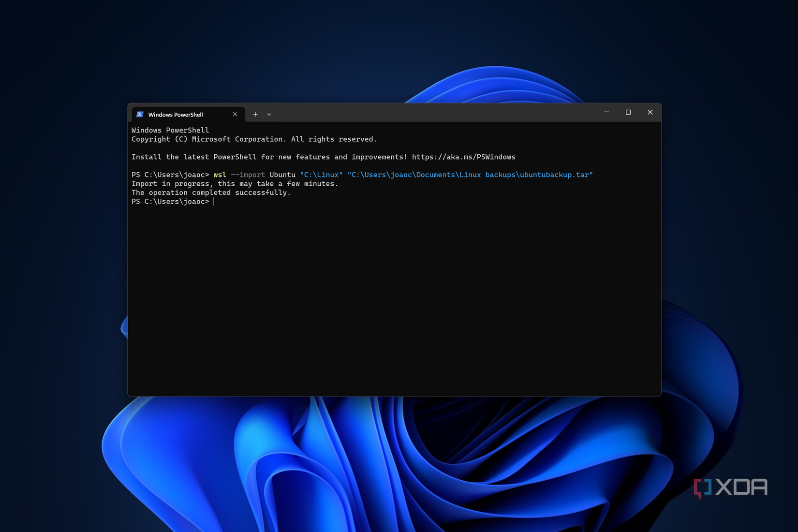Screen dimensions: 798x532
Task: Select the Windows PowerShell tab
Action: (179, 114)
